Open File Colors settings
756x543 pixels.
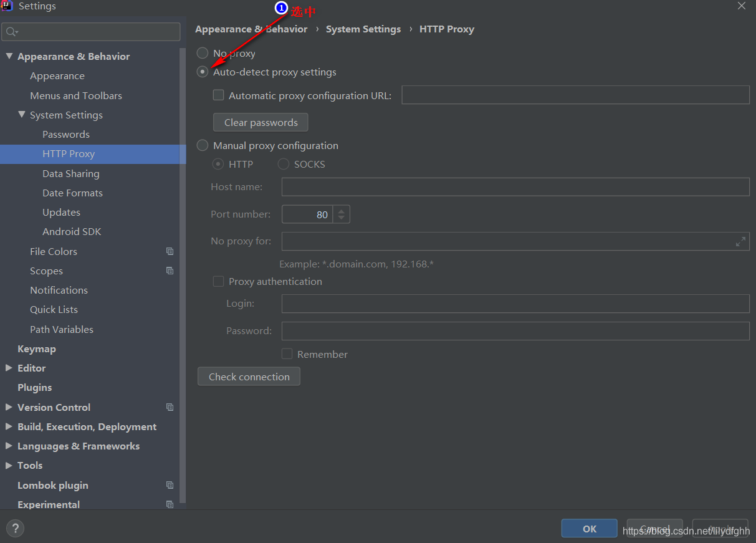[x=54, y=251]
